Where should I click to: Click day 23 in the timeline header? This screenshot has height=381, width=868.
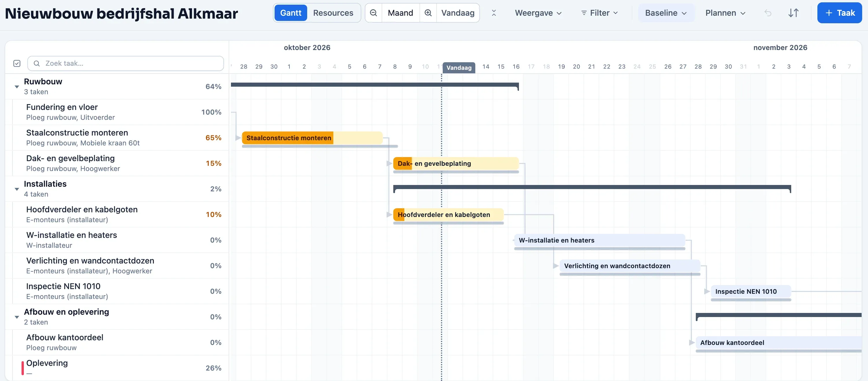tap(622, 67)
